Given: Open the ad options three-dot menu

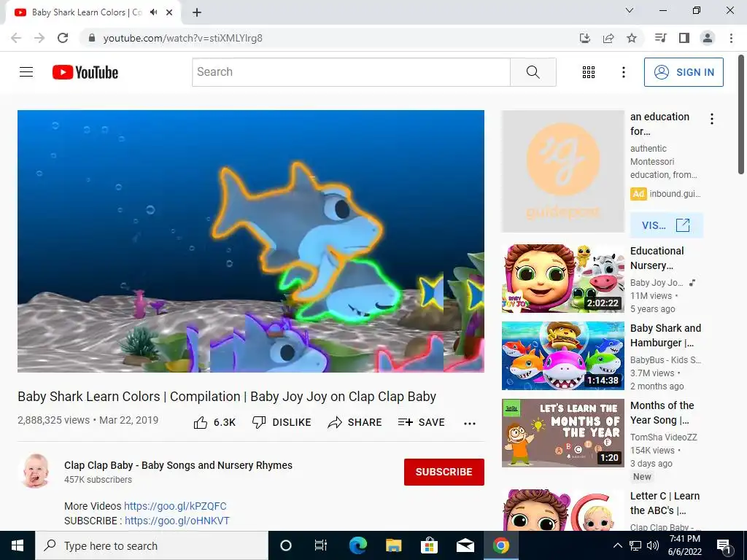Looking at the screenshot, I should (712, 119).
